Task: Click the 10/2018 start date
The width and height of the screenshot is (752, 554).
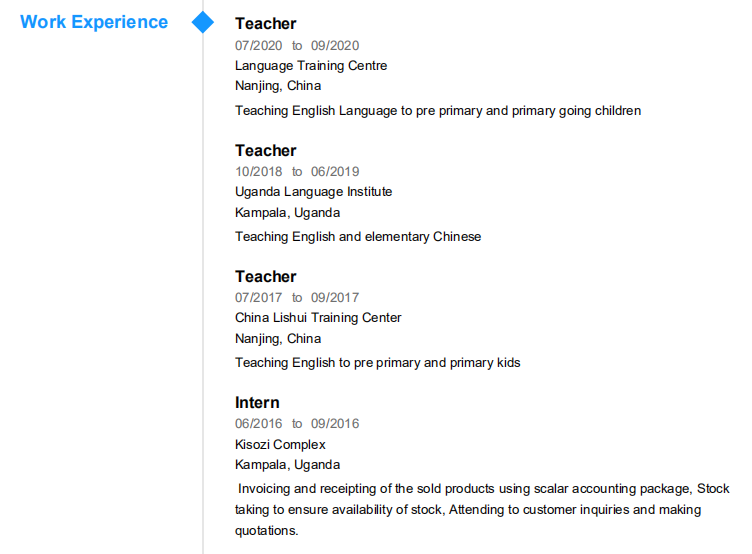Action: 258,171
